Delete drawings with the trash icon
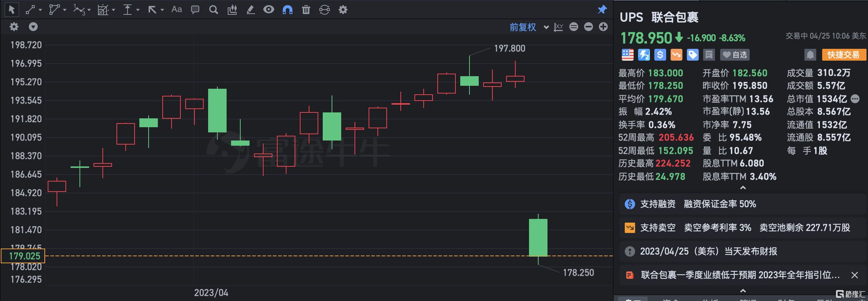Image resolution: width=868 pixels, height=301 pixels. pyautogui.click(x=306, y=10)
